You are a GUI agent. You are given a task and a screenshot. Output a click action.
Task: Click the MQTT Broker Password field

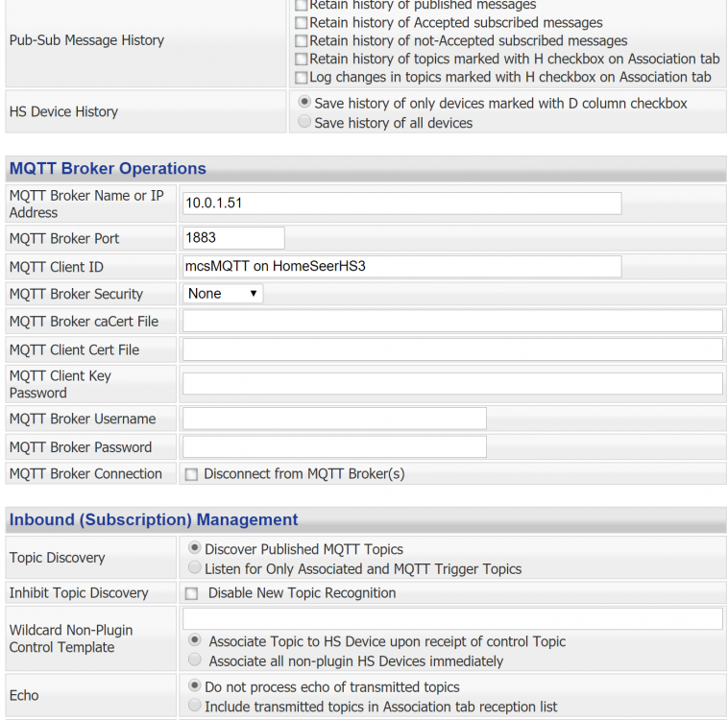click(334, 447)
